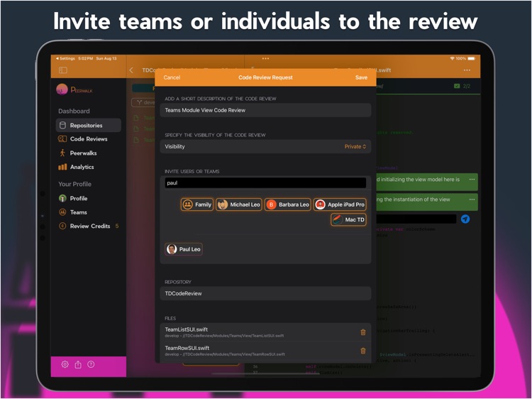The height and width of the screenshot is (399, 532).
Task: Click the Peerwalks walking figure icon
Action: (62, 153)
